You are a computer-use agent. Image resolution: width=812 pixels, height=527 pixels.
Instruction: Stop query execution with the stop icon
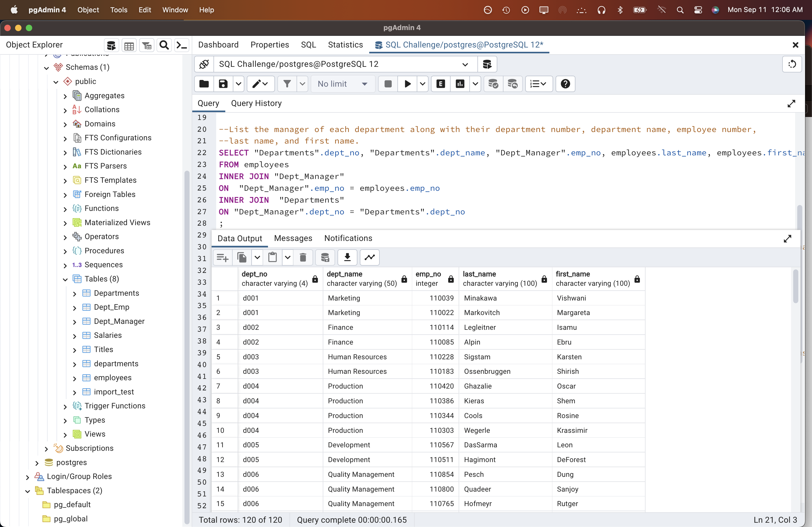coord(388,84)
